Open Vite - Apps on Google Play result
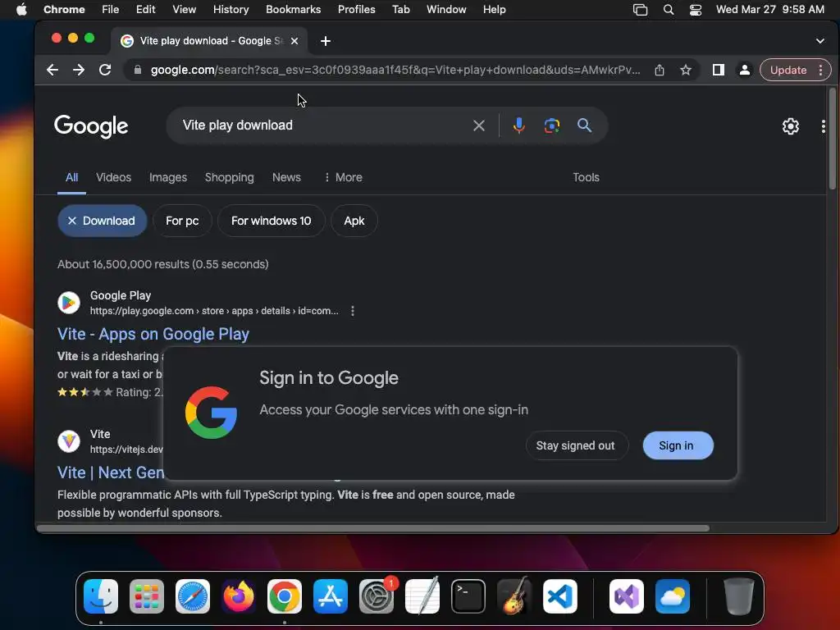Image resolution: width=840 pixels, height=630 pixels. (153, 335)
